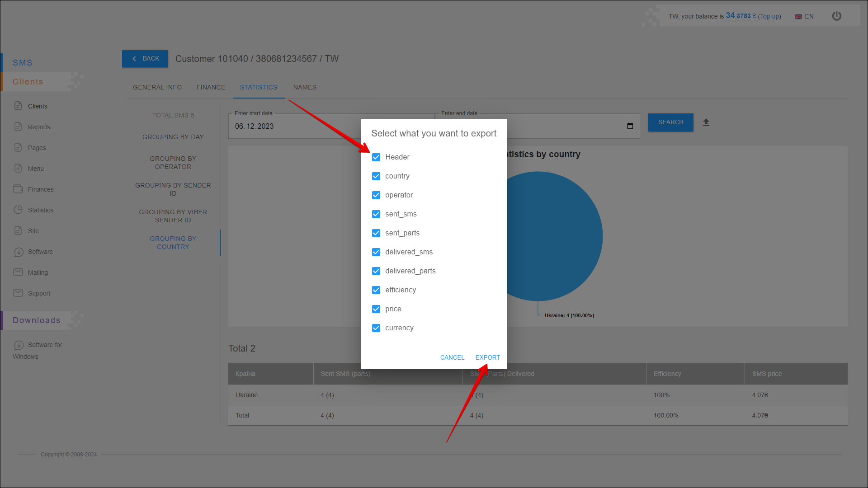Expand the Downloads sidebar section

(x=36, y=320)
